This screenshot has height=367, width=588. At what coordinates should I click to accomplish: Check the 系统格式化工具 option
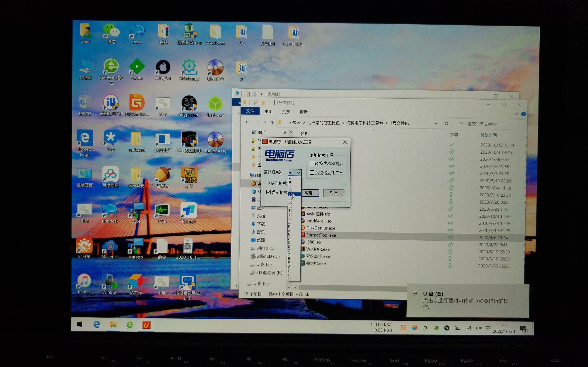312,173
